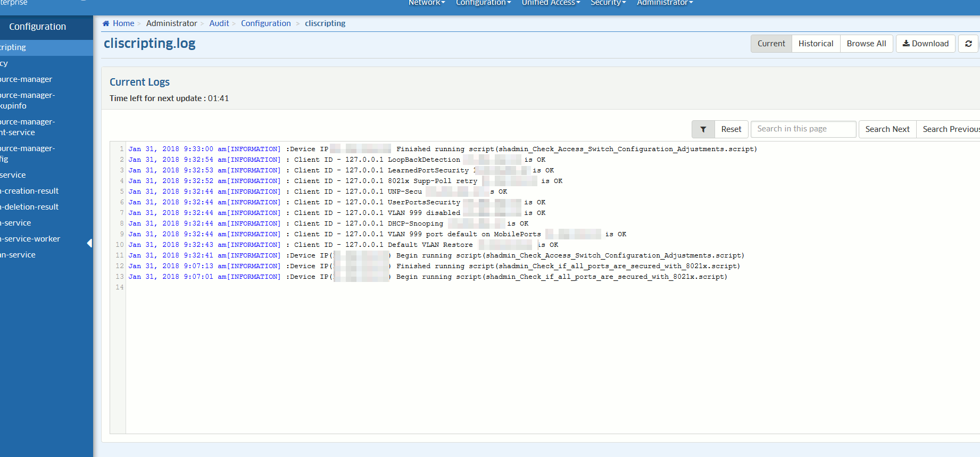
Task: Open the Browse All tab
Action: tap(866, 44)
